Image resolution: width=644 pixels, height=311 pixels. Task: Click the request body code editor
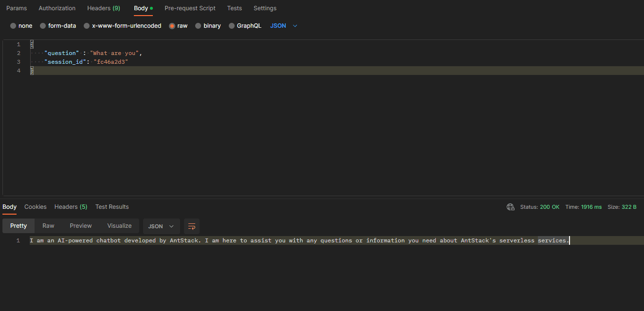323,117
